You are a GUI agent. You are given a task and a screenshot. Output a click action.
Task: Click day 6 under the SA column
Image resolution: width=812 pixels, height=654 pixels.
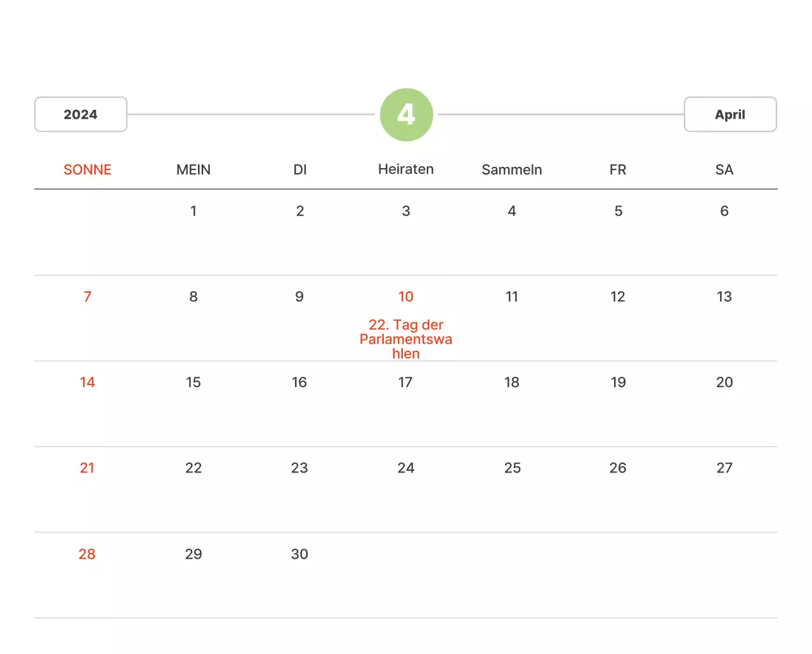coord(724,211)
